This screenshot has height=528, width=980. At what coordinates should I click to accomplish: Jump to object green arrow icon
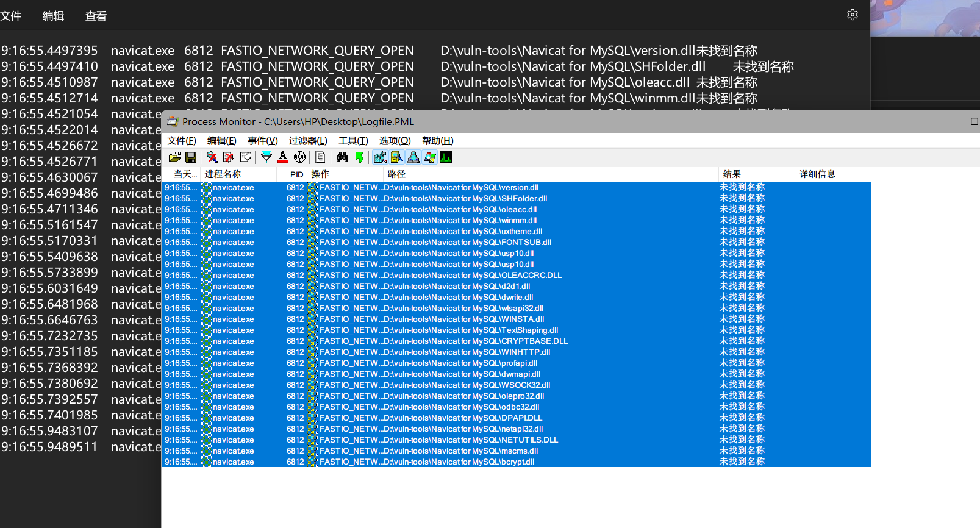[359, 157]
